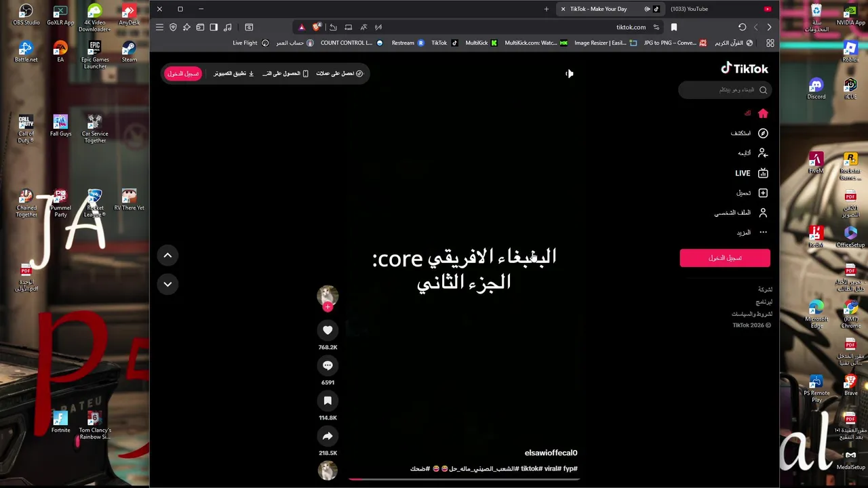Like the TikTok video with heart icon
868x488 pixels.
click(x=328, y=330)
